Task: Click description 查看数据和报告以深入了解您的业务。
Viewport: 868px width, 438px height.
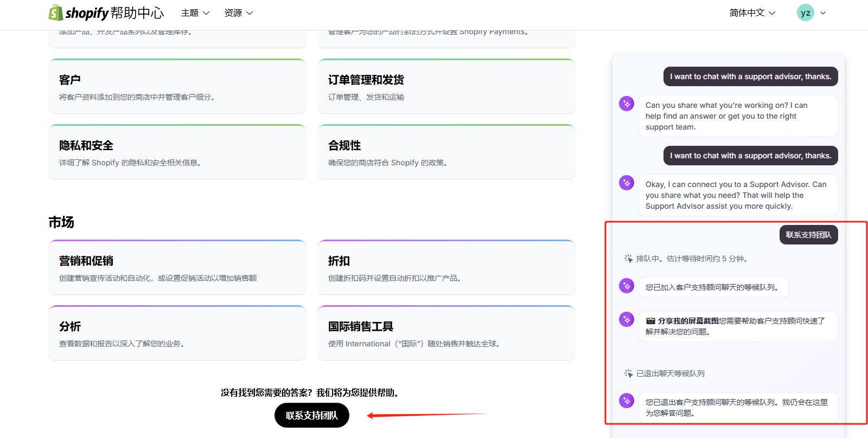Action: pyautogui.click(x=123, y=344)
